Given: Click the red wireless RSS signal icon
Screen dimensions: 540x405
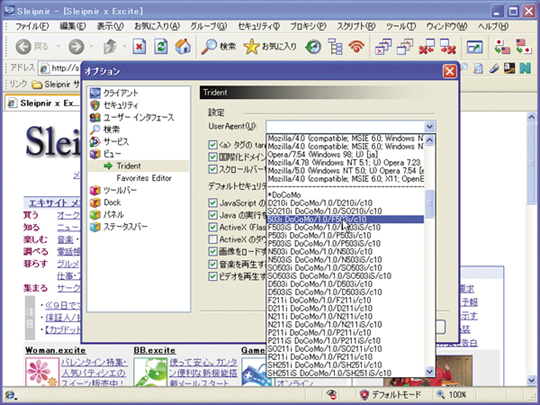Looking at the screenshot, I should click(x=356, y=46).
